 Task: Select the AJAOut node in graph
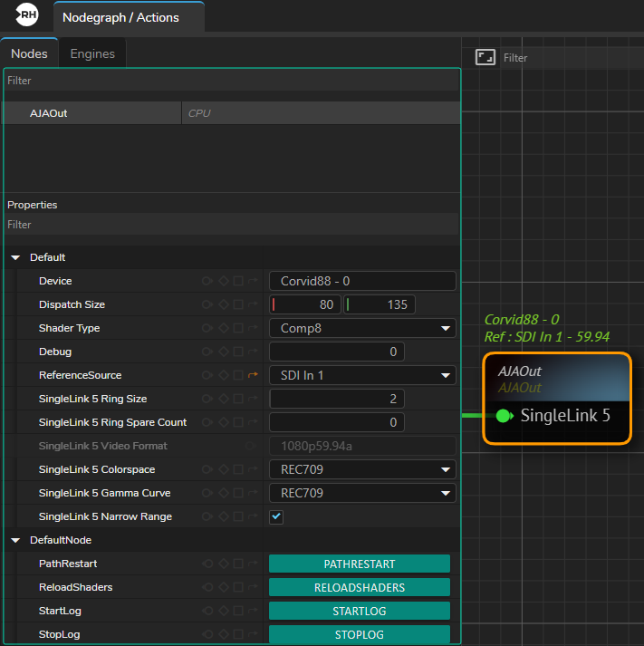557,398
